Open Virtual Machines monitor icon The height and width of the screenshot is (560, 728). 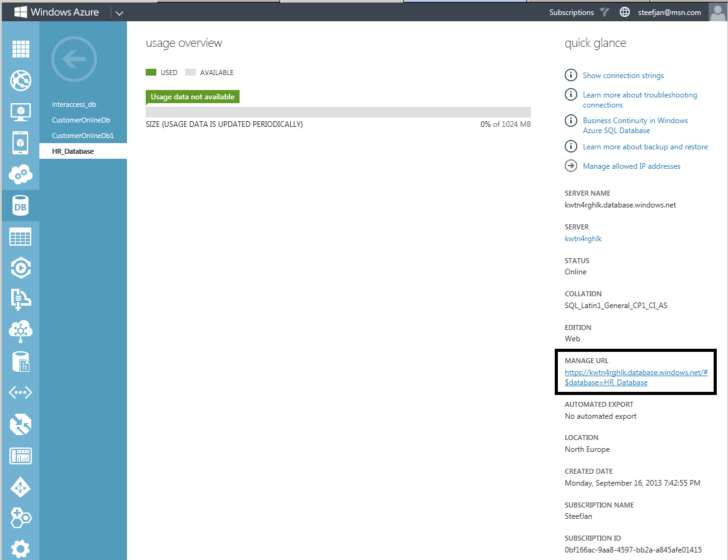(21, 112)
